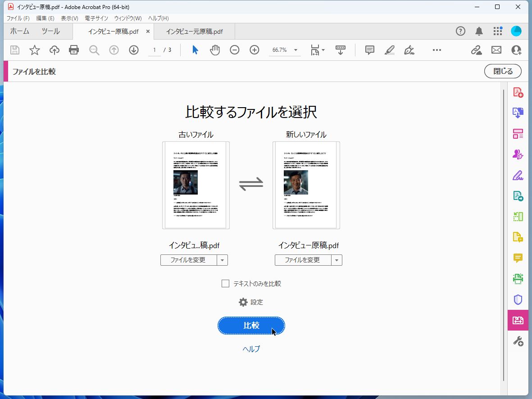Open the Export PDF tool
The width and height of the screenshot is (532, 399).
[518, 113]
